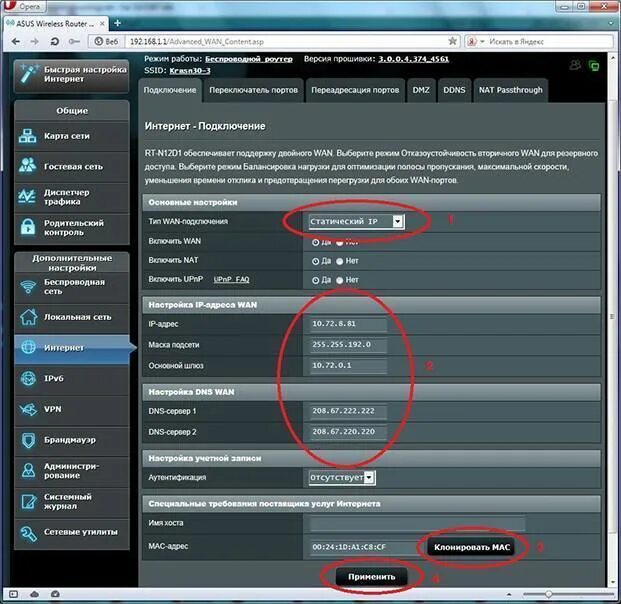Switch to Переключатель портов tab
Viewport: 621px width, 604px height.
pos(253,90)
